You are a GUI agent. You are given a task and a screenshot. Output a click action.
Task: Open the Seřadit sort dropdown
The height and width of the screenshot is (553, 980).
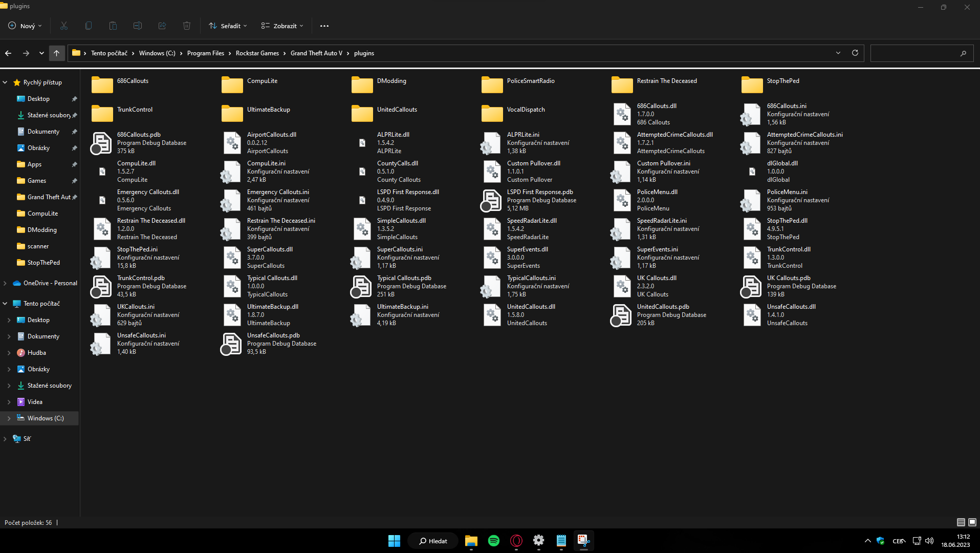(228, 26)
